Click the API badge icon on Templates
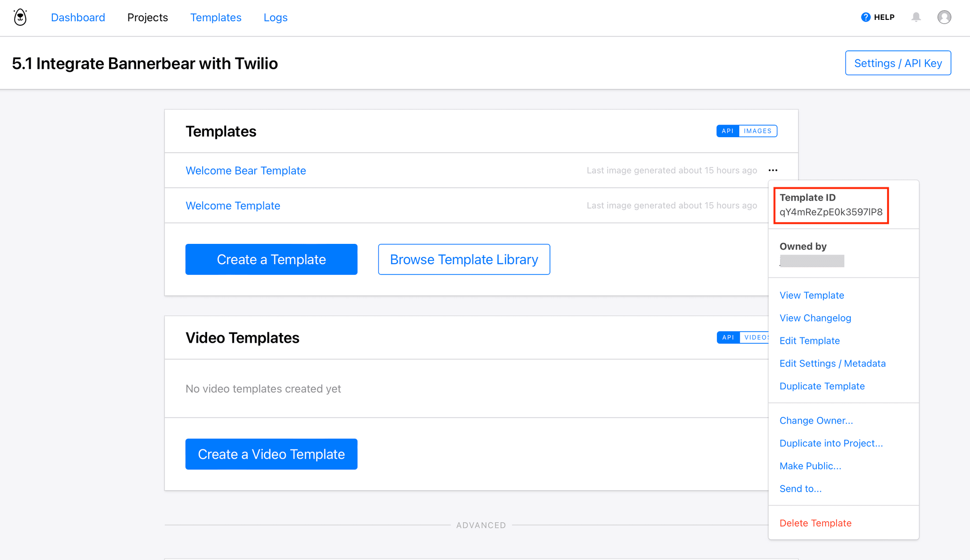 point(727,131)
